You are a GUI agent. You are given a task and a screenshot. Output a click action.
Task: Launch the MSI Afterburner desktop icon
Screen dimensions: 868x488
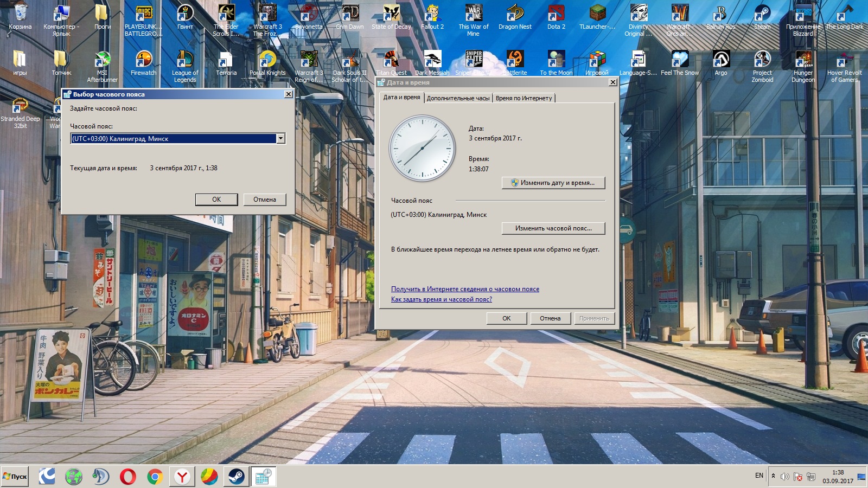coord(103,66)
